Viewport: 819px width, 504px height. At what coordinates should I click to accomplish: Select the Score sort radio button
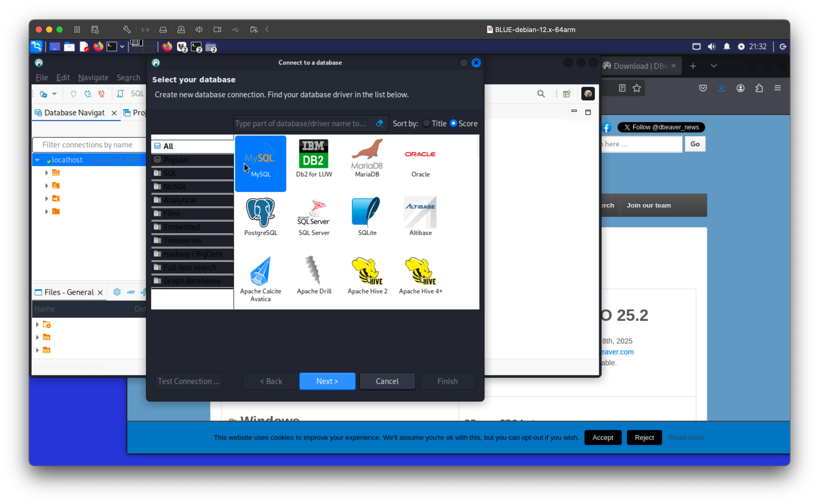tap(453, 123)
